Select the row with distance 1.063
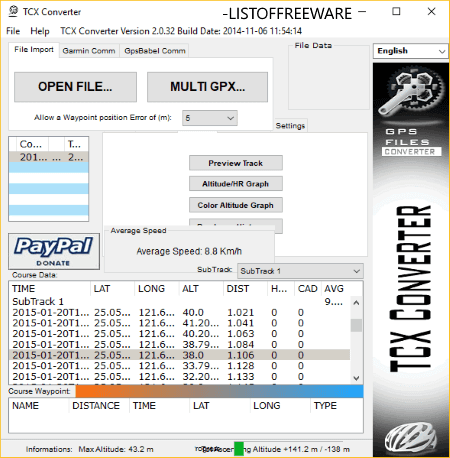 pos(180,334)
